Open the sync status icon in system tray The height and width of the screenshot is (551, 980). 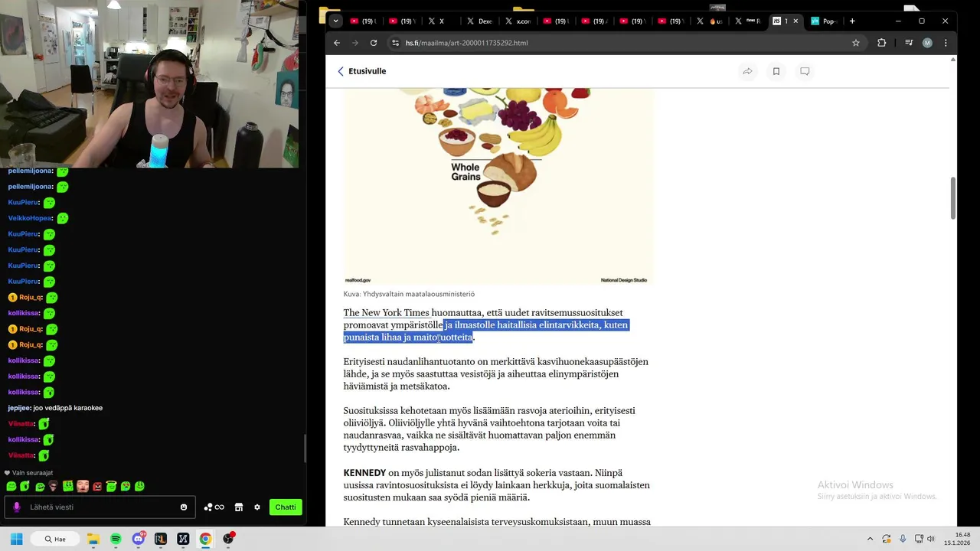[x=887, y=539]
